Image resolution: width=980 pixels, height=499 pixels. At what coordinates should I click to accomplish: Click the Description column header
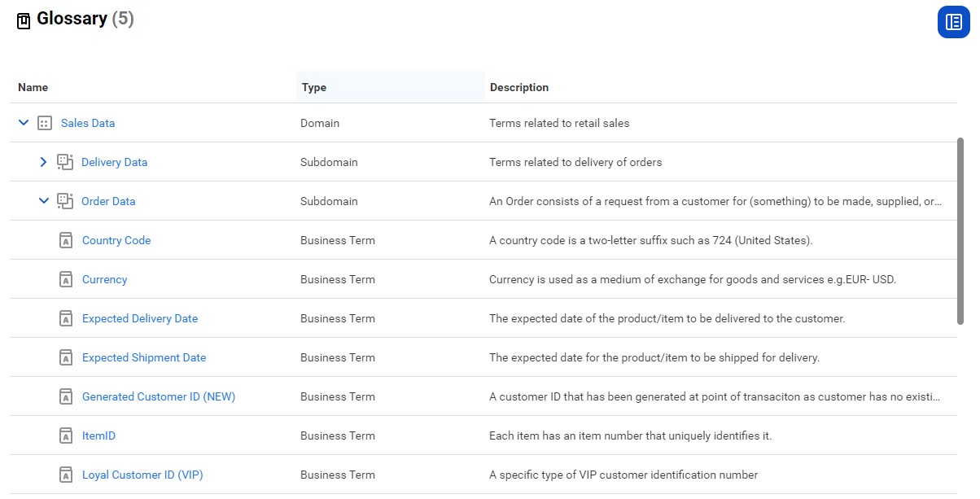click(519, 87)
